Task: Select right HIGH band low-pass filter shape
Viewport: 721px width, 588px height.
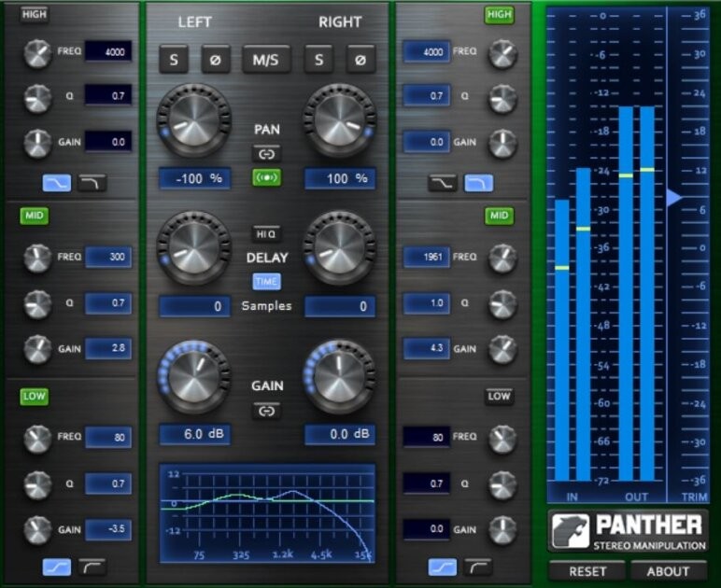Action: (479, 183)
